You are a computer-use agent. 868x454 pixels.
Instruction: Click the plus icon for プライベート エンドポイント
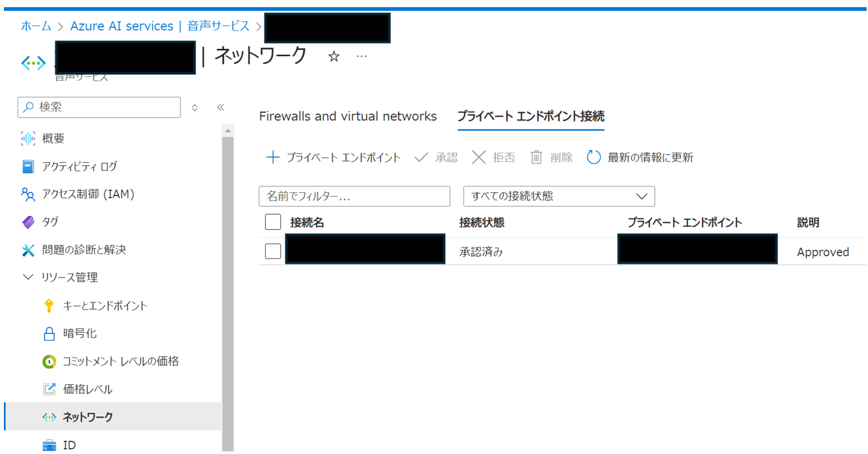[x=272, y=158]
